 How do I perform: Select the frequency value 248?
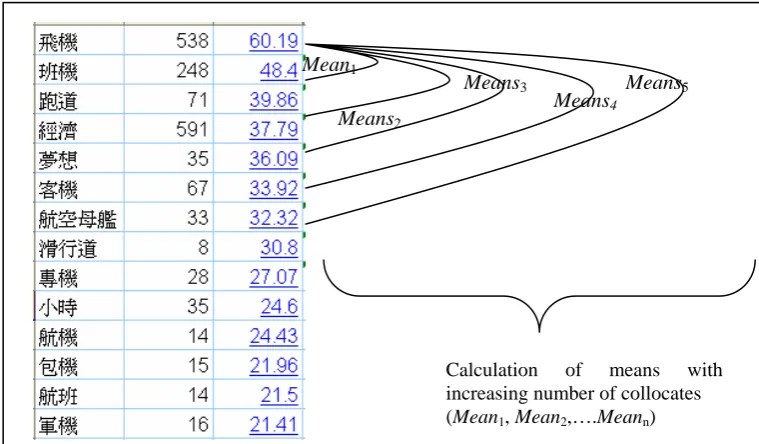(192, 71)
